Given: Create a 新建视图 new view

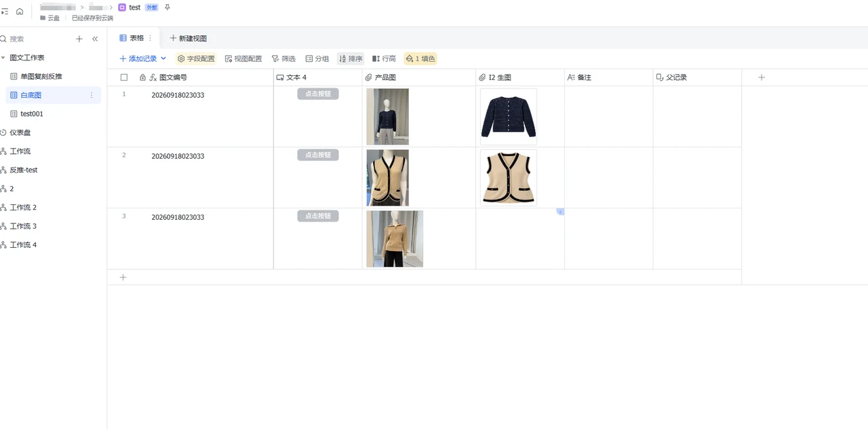Looking at the screenshot, I should (x=188, y=39).
